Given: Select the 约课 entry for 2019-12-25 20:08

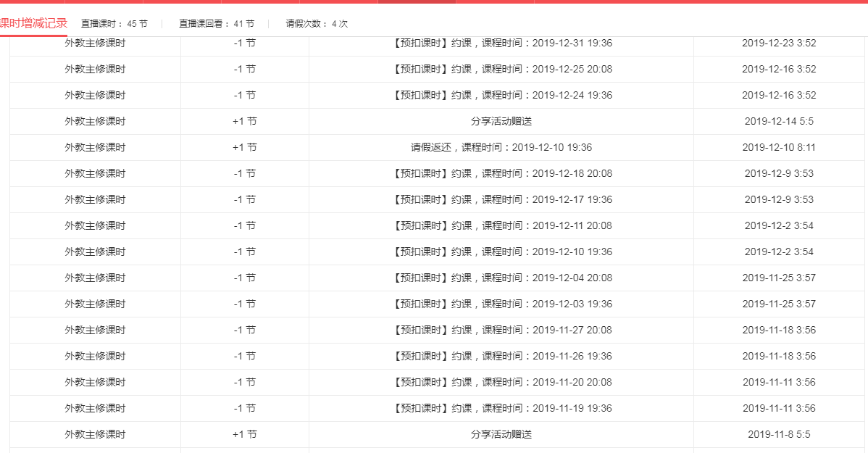Looking at the screenshot, I should pos(501,70).
